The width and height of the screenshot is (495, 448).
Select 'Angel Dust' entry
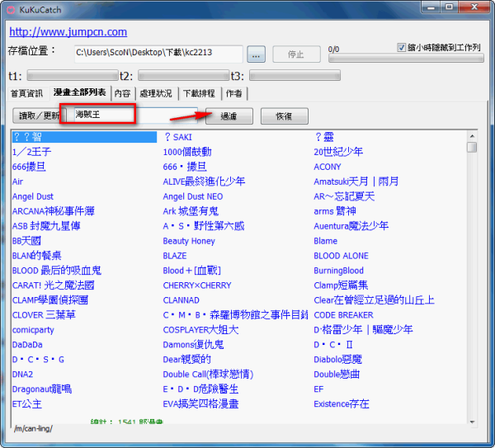33,196
